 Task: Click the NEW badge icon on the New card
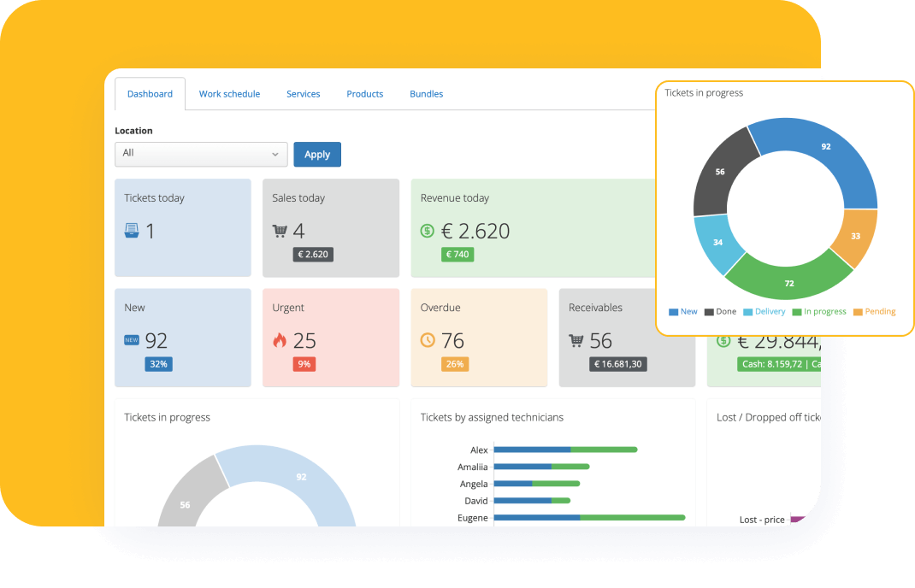130,340
